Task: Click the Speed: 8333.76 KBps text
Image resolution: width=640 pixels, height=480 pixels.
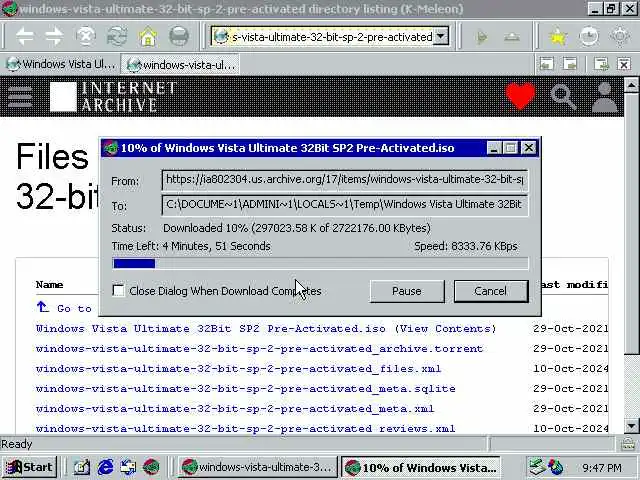Action: pos(466,246)
